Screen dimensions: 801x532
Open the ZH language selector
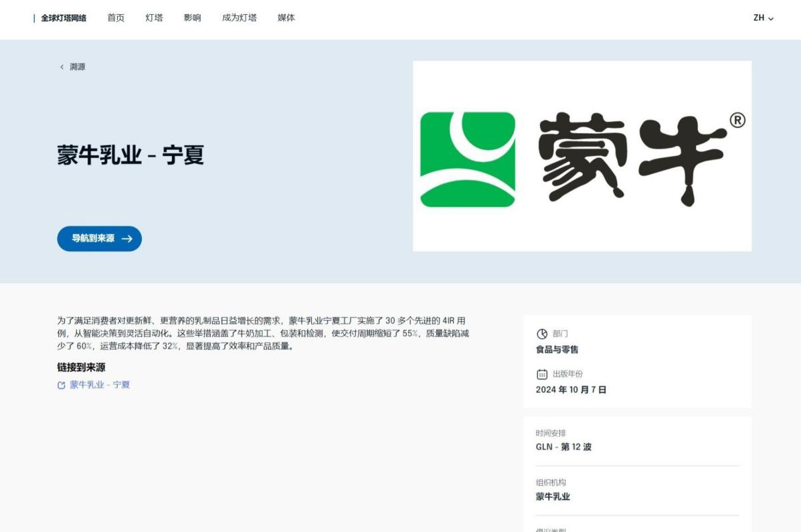763,18
